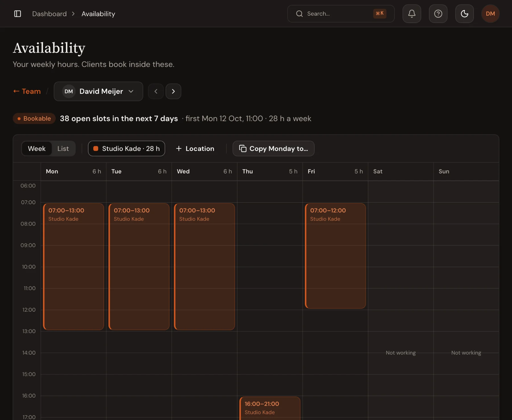The height and width of the screenshot is (420, 512).
Task: Select the Fri column header
Action: pos(335,171)
